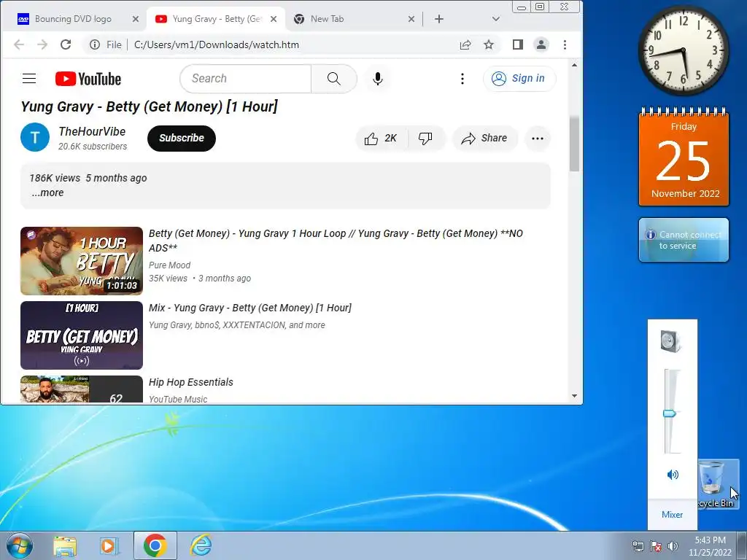Close the New Tab tab
This screenshot has width=747, height=560.
coord(411,19)
